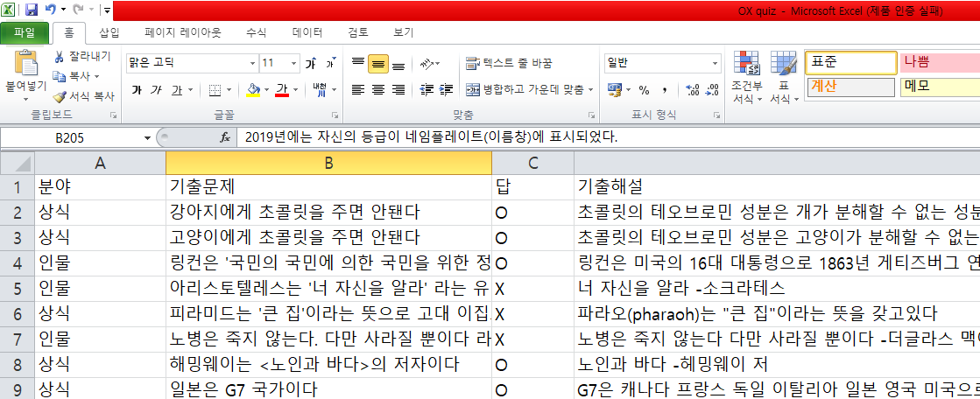Apply percent style (%)
Image resolution: width=980 pixels, height=399 pixels.
pos(644,90)
